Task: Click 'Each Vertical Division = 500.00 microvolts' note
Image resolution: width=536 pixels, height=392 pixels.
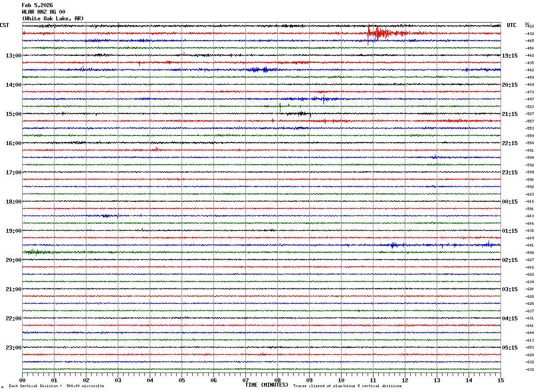Action: point(57,386)
